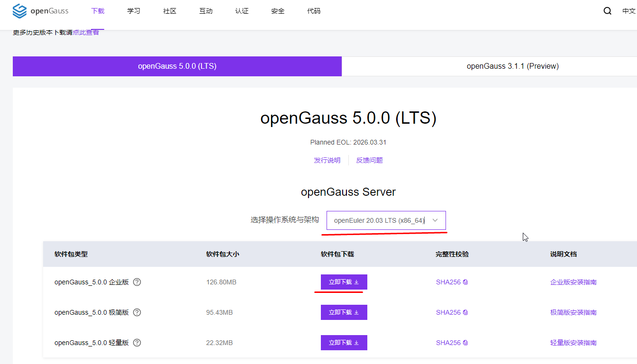Open the search magnifier in the top bar
The height and width of the screenshot is (364, 637).
(x=607, y=10)
